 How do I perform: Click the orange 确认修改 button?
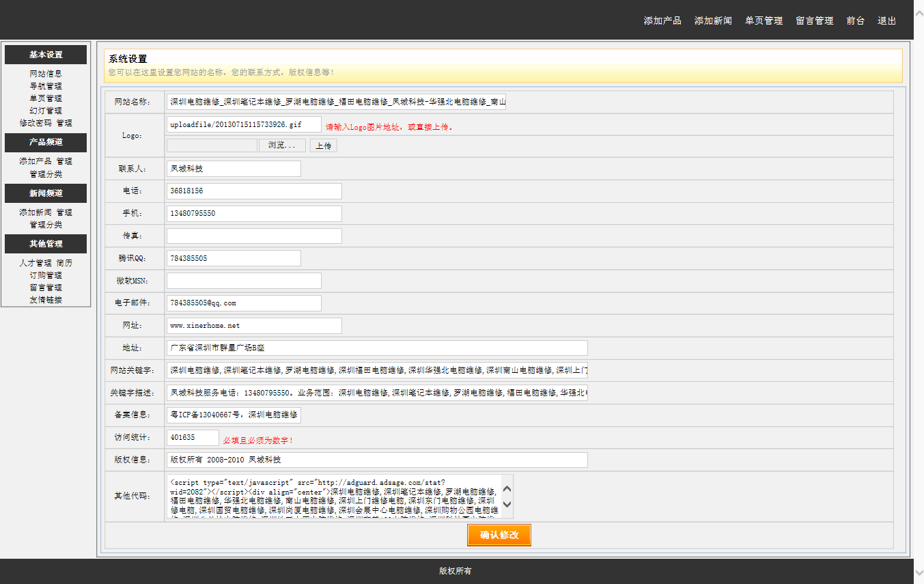pyautogui.click(x=499, y=535)
